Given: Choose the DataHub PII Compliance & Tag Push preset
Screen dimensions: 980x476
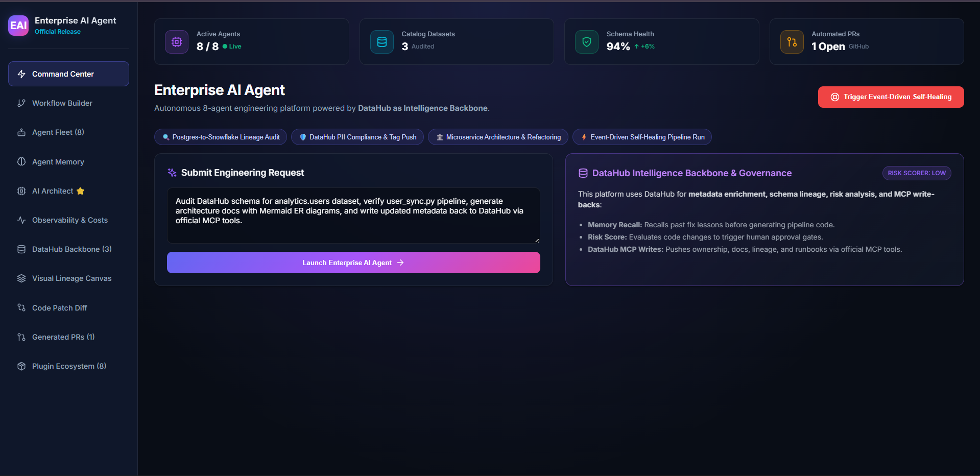Looking at the screenshot, I should [x=357, y=137].
